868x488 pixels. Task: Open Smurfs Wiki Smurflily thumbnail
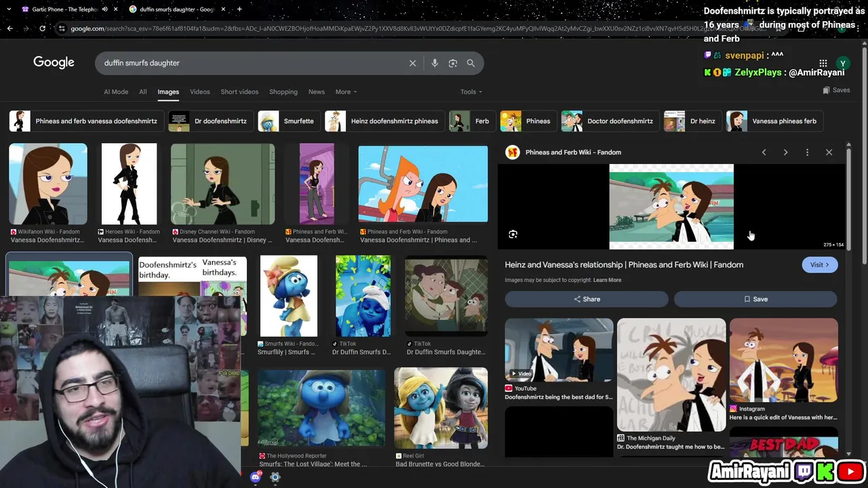pos(289,296)
